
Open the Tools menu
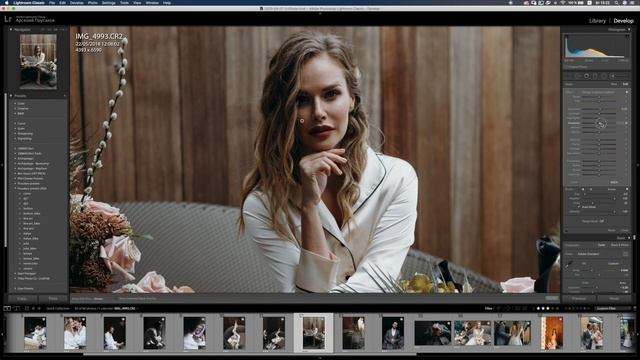pyautogui.click(x=124, y=3)
